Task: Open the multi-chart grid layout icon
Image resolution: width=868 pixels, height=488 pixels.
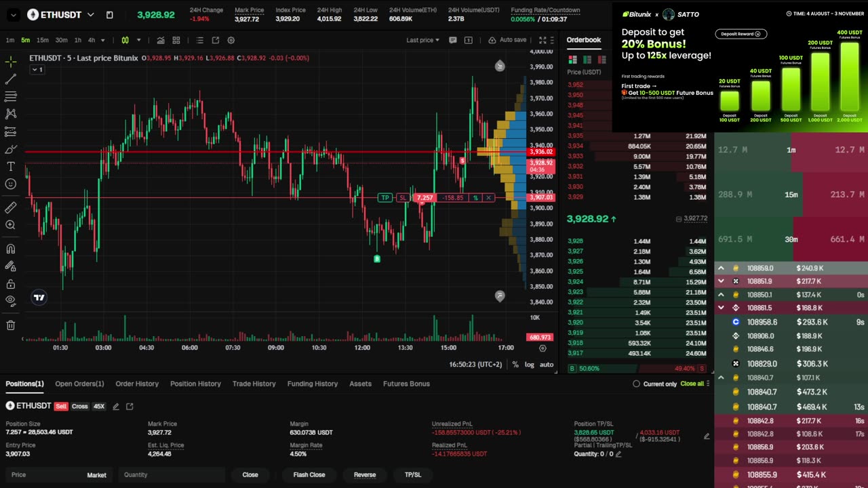Action: tap(176, 40)
